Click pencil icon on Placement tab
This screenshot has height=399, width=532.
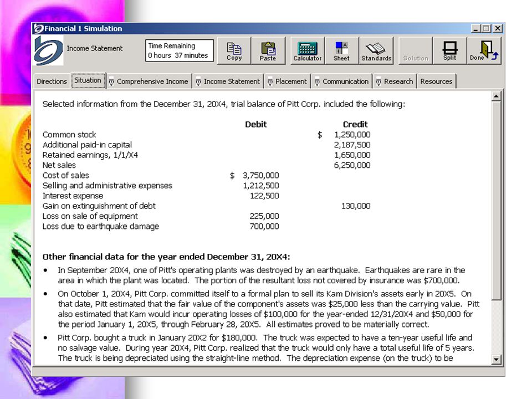[x=270, y=82]
